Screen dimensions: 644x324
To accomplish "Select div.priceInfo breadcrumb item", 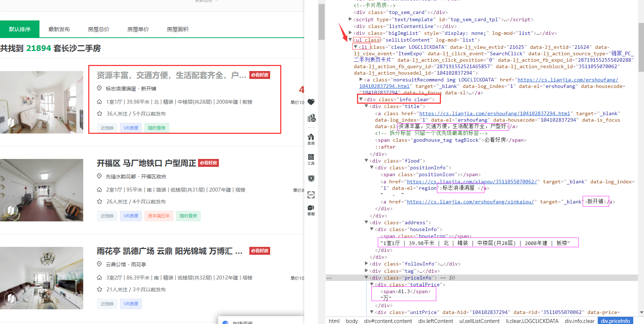I will 615,321.
